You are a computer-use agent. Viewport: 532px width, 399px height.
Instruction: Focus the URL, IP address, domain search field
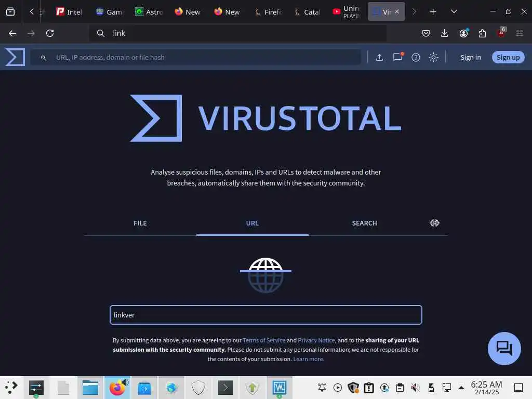tap(196, 57)
